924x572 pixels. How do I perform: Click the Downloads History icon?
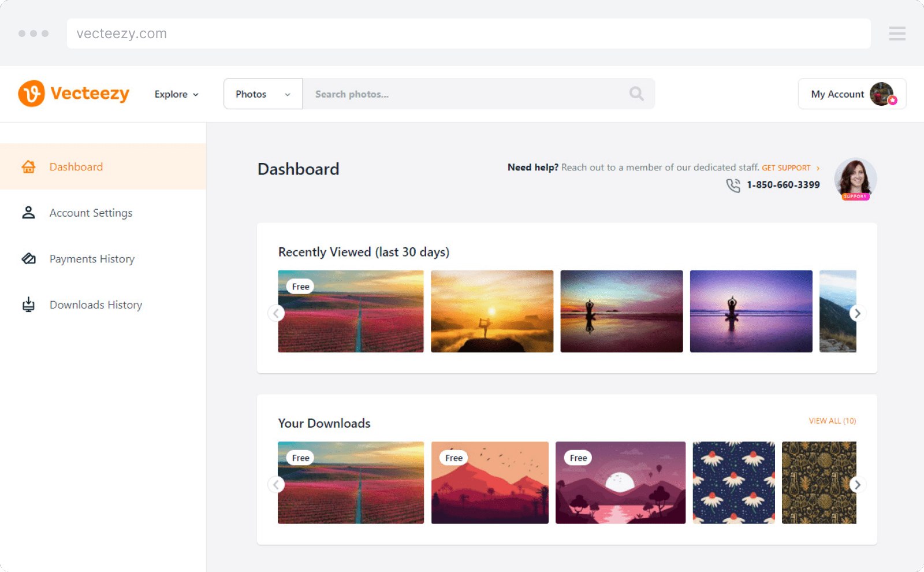[x=28, y=304]
